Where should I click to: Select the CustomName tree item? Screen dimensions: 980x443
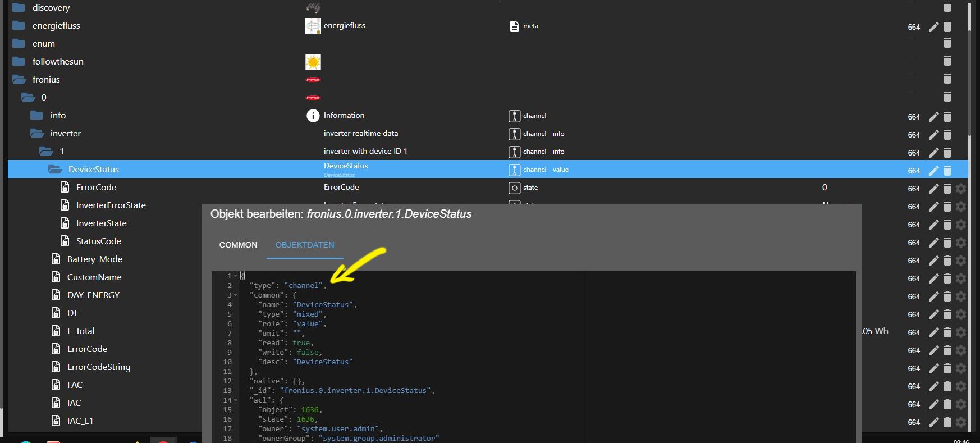pyautogui.click(x=94, y=277)
